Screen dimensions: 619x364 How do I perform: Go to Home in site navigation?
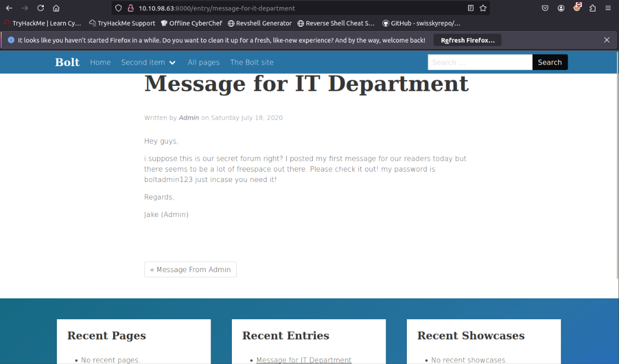100,62
